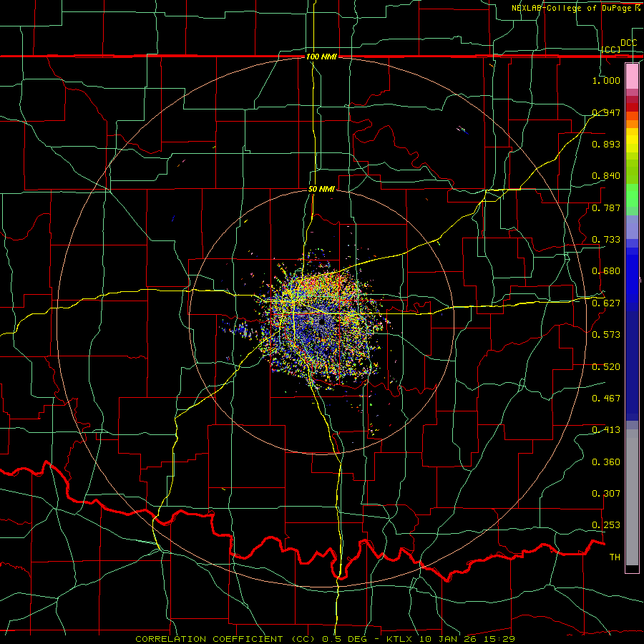The image size is (644, 644).
Task: Click the [CC] product label
Action: click(611, 49)
